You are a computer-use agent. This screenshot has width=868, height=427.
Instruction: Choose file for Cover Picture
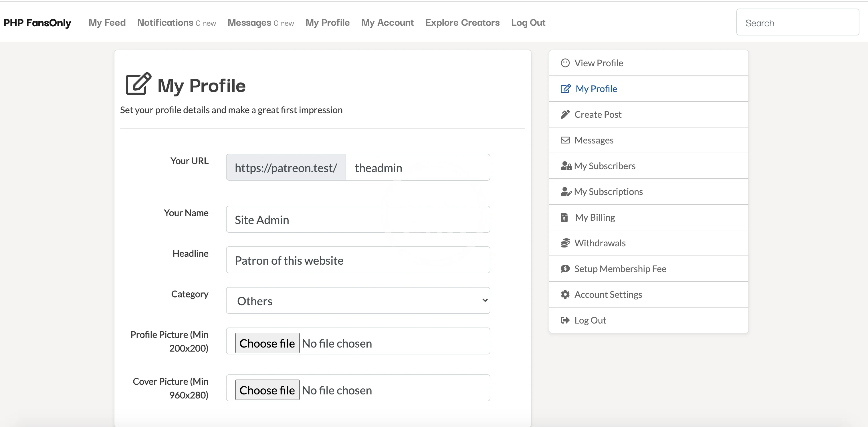[267, 390]
